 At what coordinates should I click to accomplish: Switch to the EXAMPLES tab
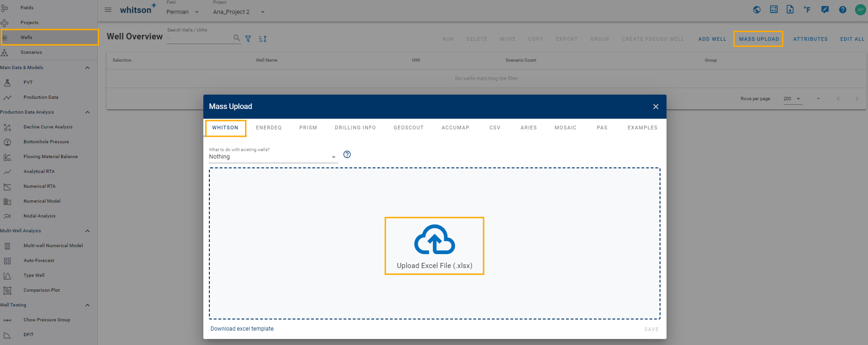642,128
